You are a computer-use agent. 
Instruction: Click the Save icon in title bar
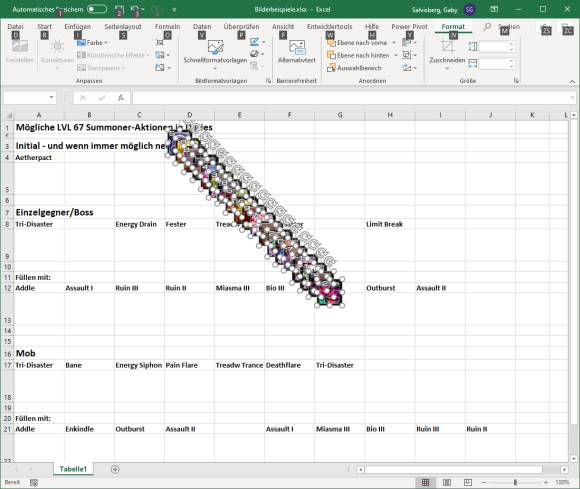119,10
